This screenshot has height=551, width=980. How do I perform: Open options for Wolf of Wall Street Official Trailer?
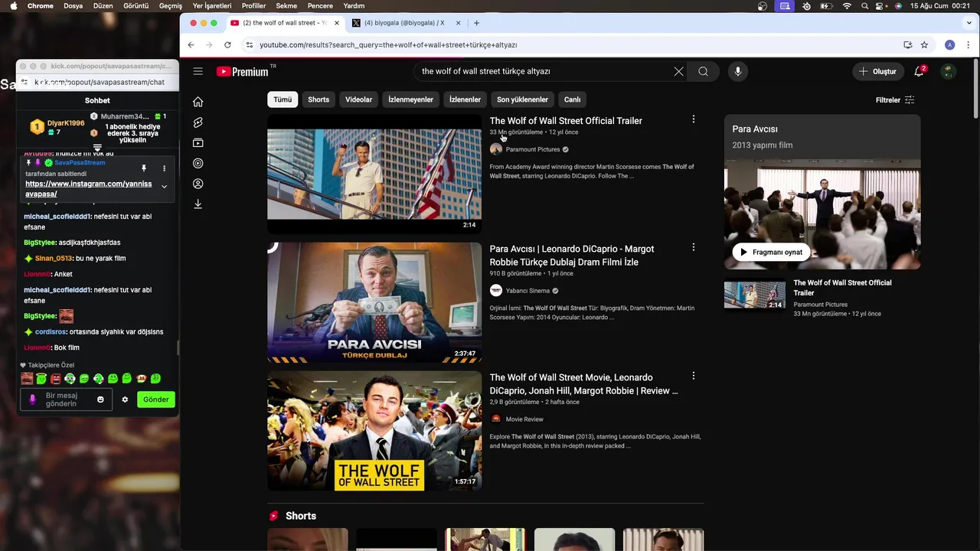pyautogui.click(x=694, y=119)
